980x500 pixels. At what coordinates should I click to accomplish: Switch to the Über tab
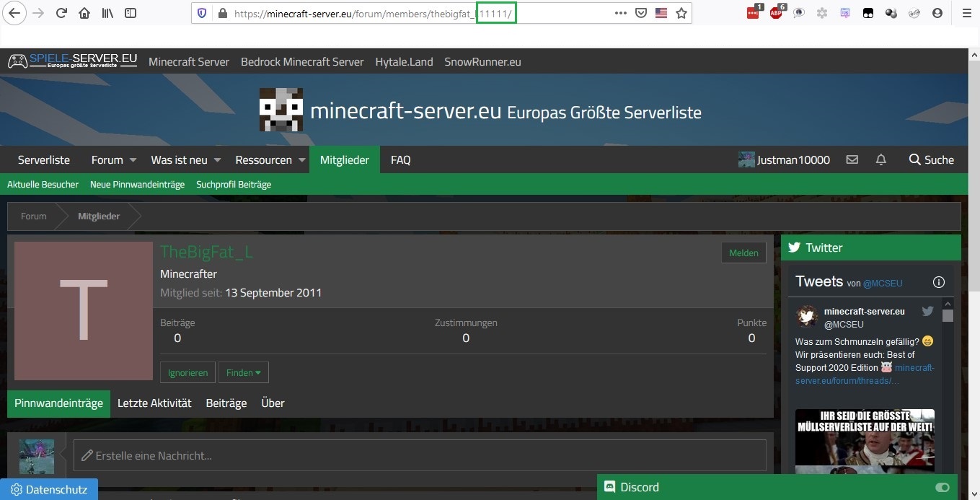point(273,403)
